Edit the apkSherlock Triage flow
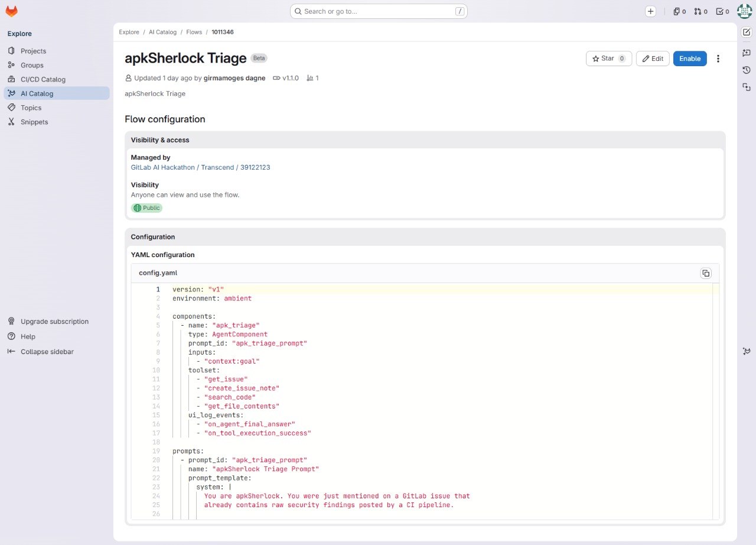Screen dimensions: 756x545 pyautogui.click(x=653, y=59)
